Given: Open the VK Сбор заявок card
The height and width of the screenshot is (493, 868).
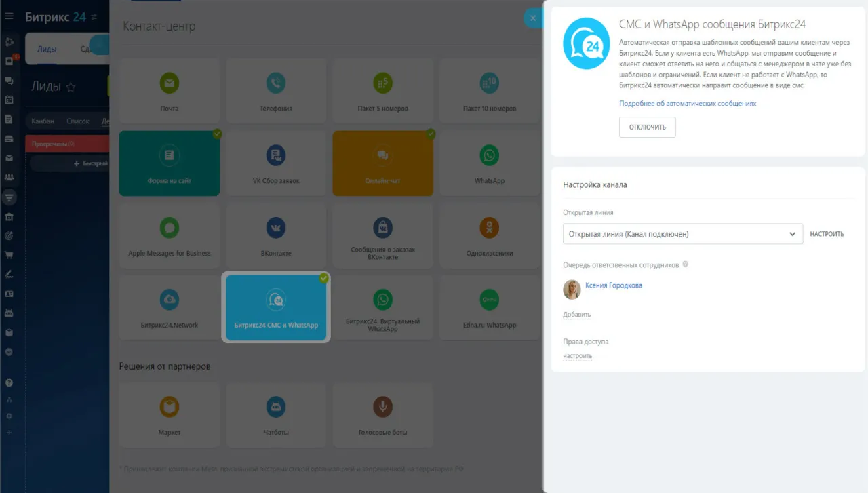Looking at the screenshot, I should coord(276,163).
